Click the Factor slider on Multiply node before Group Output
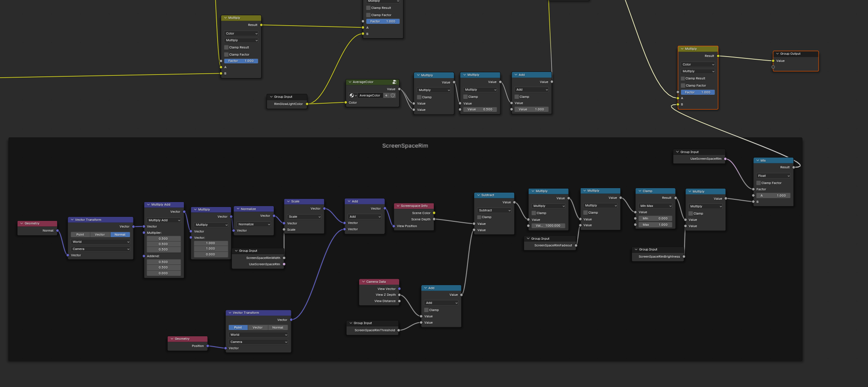 pyautogui.click(x=698, y=92)
